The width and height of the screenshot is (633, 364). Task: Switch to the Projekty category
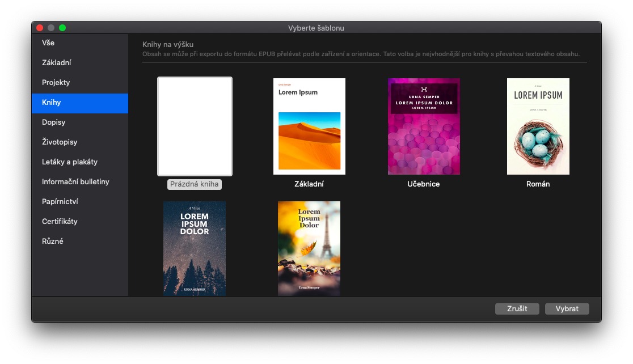tap(79, 82)
